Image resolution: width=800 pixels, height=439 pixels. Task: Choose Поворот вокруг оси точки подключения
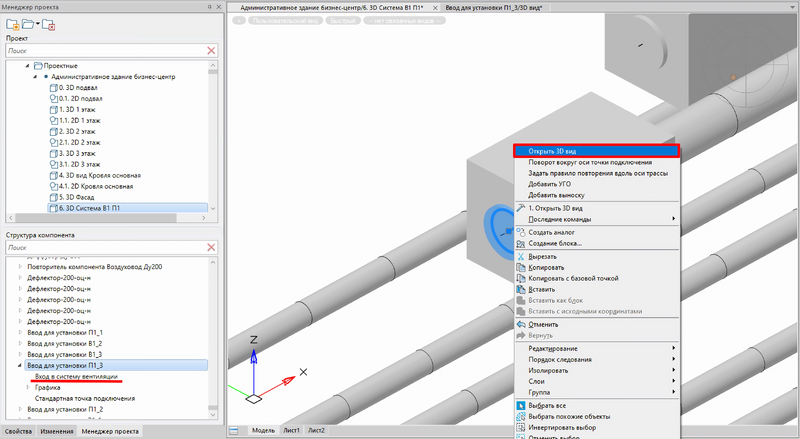(596, 162)
